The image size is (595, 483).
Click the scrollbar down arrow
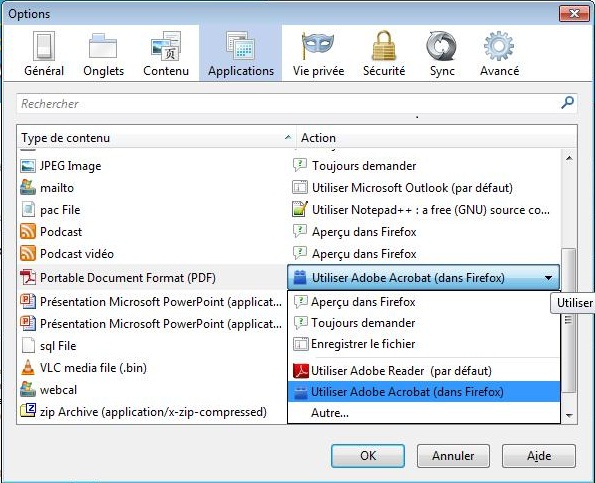coord(569,416)
